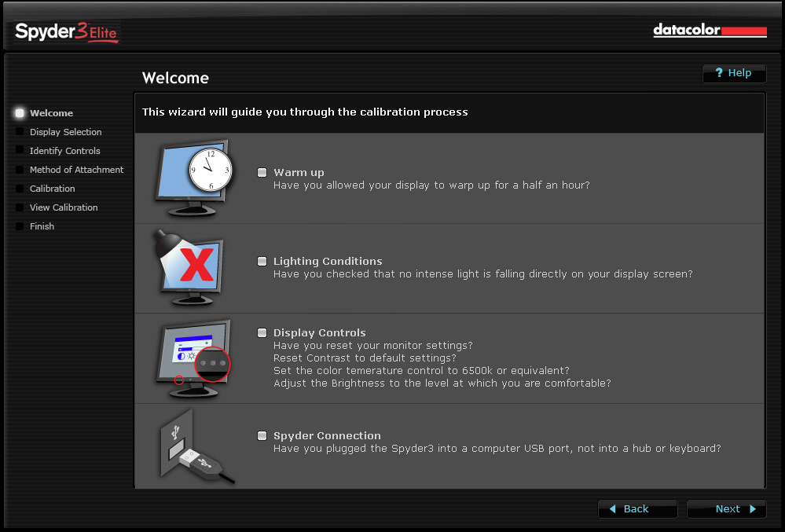Click the Display Controls heading
The height and width of the screenshot is (532, 785).
(x=319, y=333)
